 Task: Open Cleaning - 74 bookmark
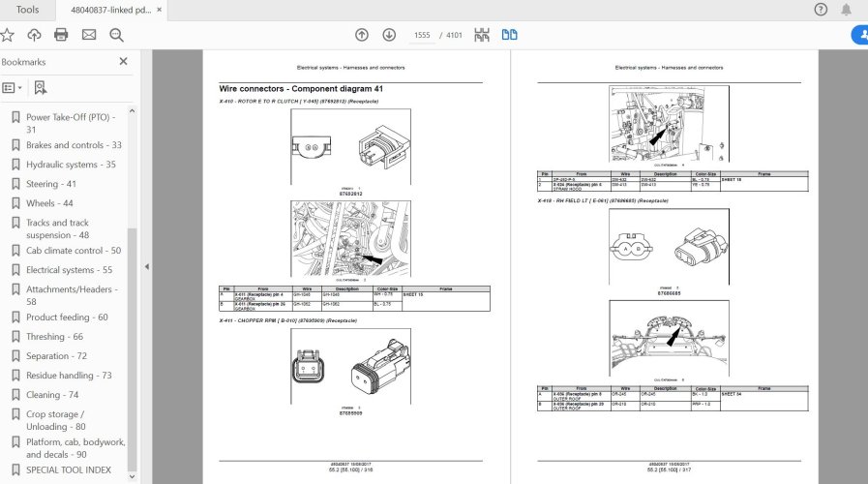click(x=52, y=395)
